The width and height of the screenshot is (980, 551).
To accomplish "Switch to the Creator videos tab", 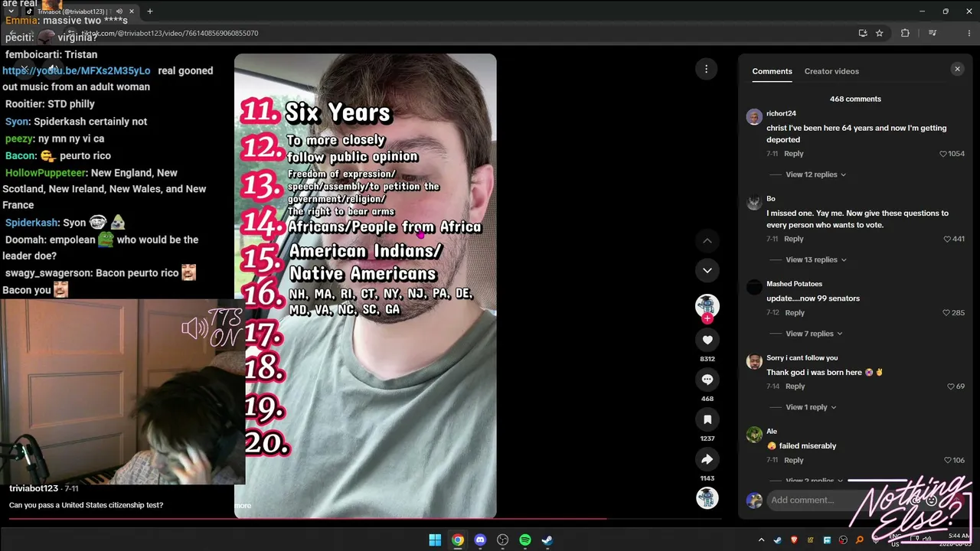I will pos(831,71).
